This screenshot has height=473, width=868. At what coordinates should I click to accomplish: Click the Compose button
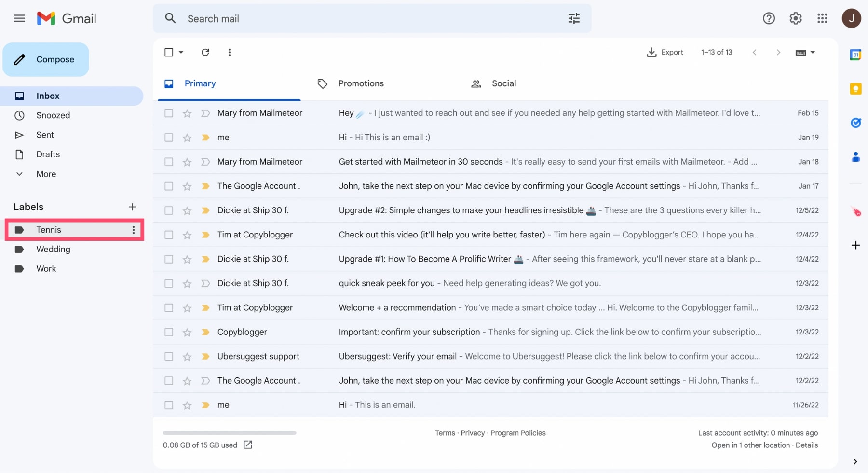pos(46,59)
